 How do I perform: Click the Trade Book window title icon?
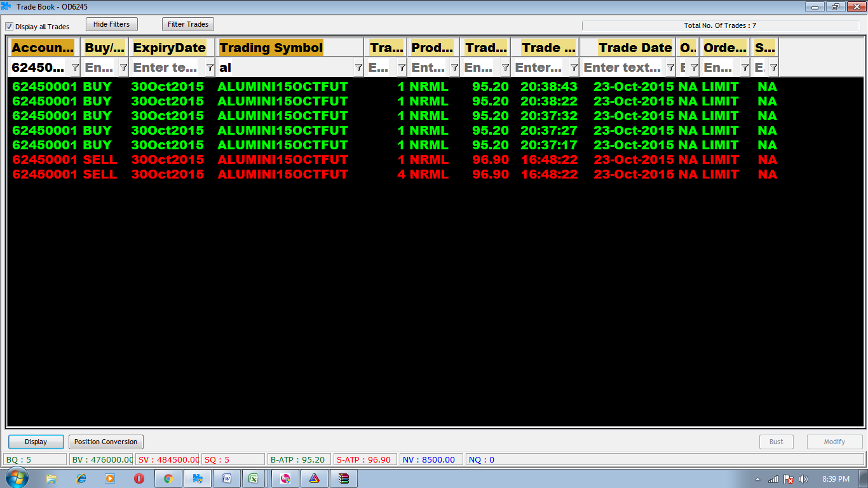6,6
